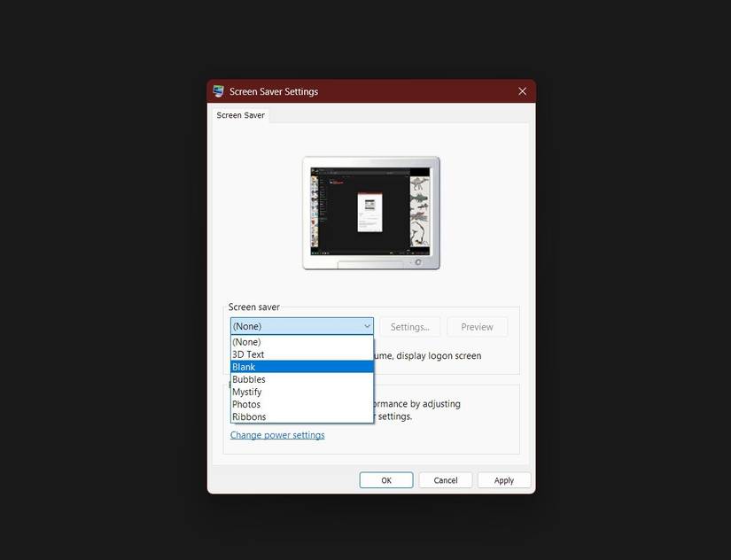This screenshot has height=560, width=731.
Task: Click the Screen Saver Settings title bar icon
Action: [x=217, y=90]
